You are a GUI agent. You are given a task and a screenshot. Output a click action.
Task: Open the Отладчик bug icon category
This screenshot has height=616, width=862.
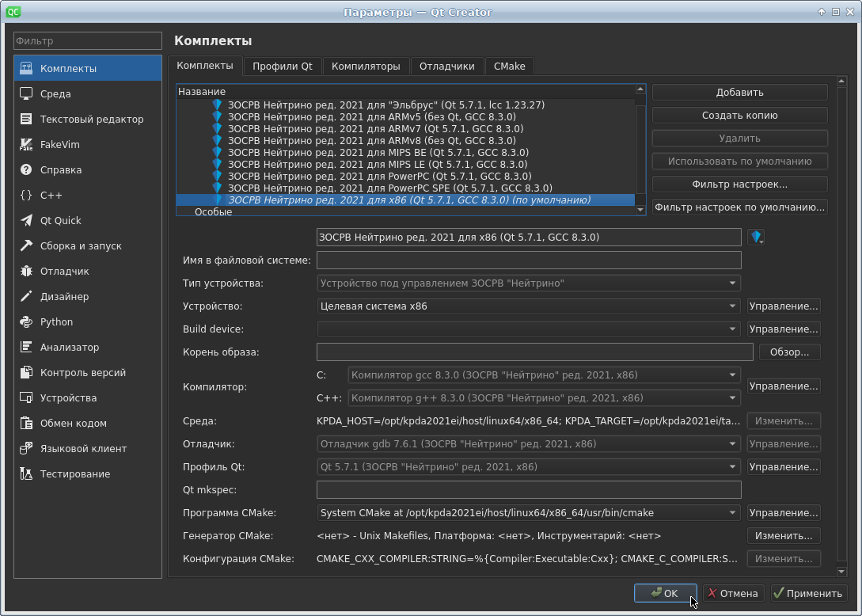coord(26,272)
